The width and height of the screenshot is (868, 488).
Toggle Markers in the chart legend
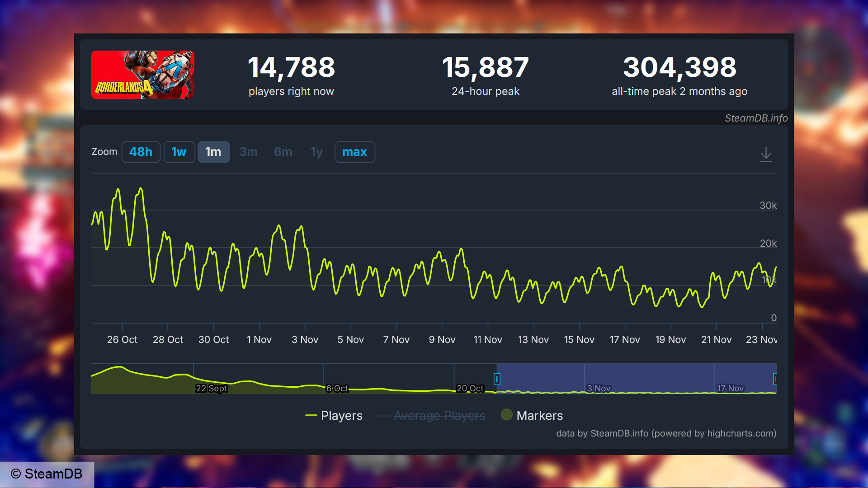pyautogui.click(x=532, y=415)
